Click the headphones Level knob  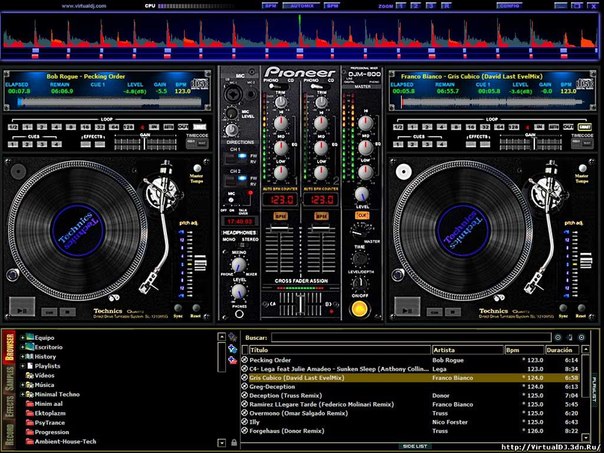tap(239, 292)
